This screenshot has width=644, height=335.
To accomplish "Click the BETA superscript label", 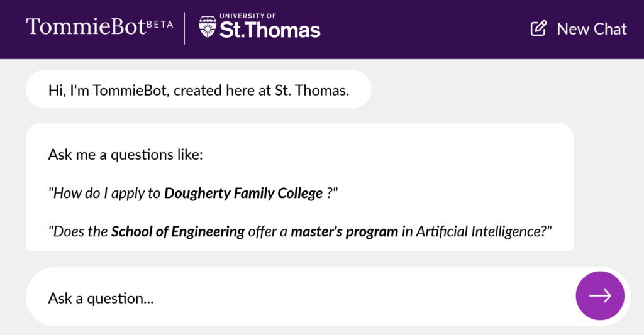I will (160, 24).
